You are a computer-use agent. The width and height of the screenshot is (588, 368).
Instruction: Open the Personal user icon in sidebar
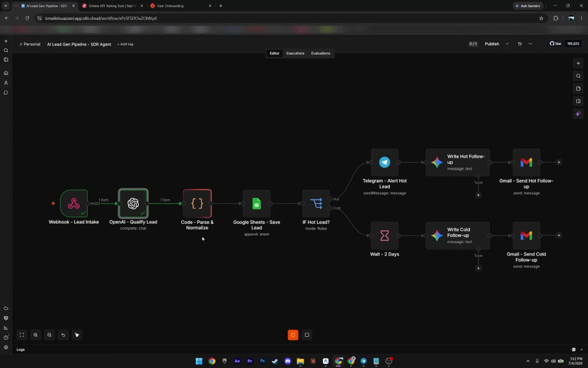(x=6, y=83)
